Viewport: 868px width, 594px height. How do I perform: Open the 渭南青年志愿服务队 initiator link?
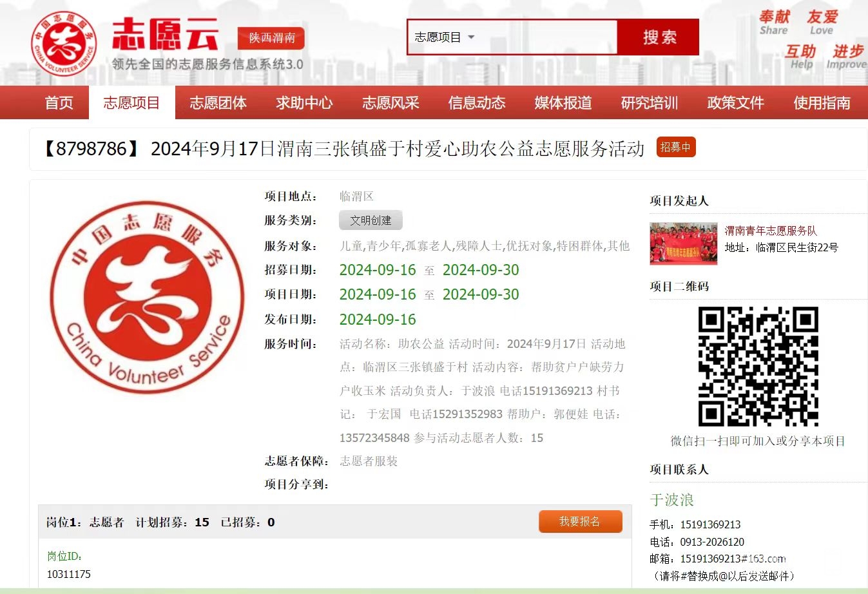(771, 231)
